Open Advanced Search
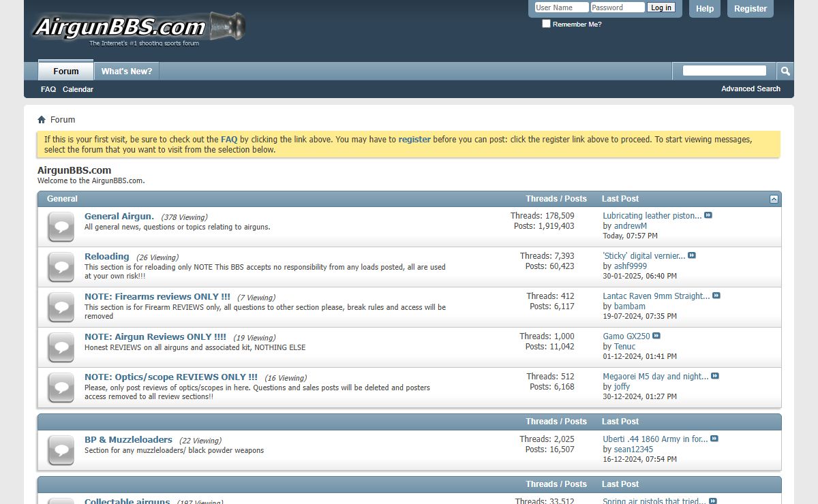818x504 pixels. coord(751,89)
